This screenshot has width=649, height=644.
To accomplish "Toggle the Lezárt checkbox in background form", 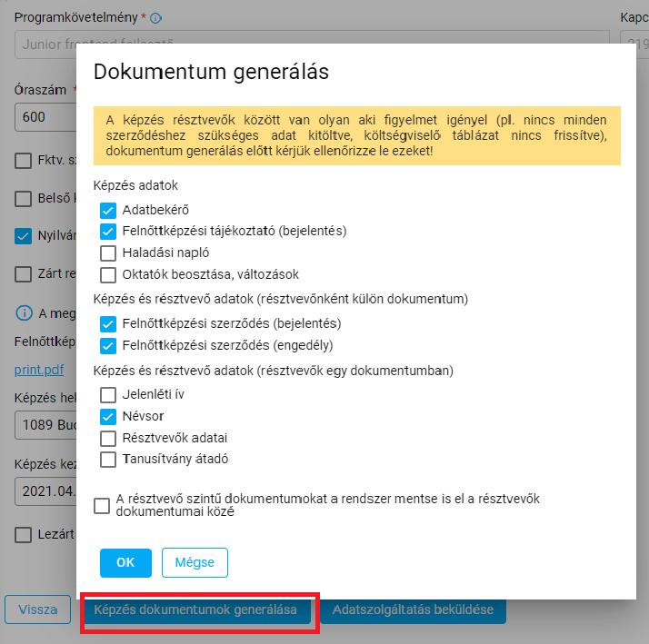I will pos(24,535).
